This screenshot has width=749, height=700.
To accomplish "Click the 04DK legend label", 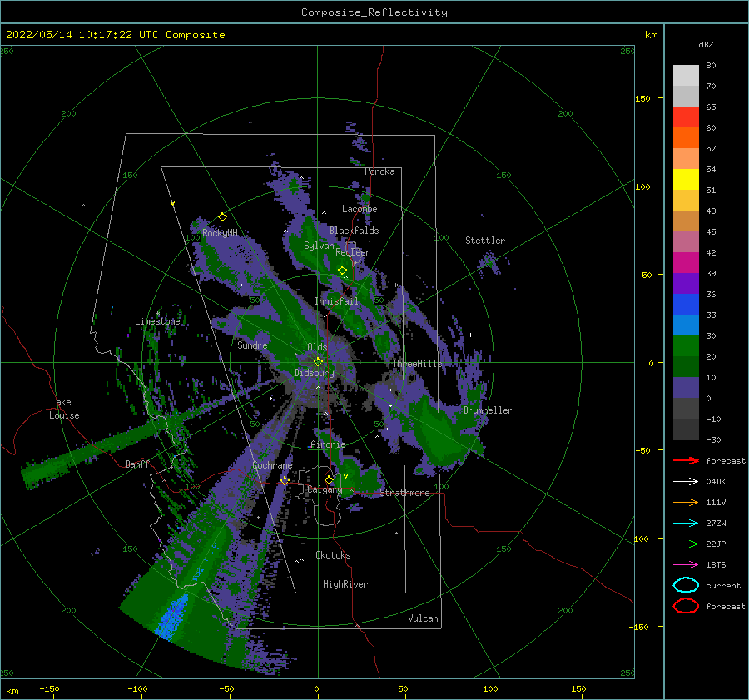I will [x=716, y=482].
